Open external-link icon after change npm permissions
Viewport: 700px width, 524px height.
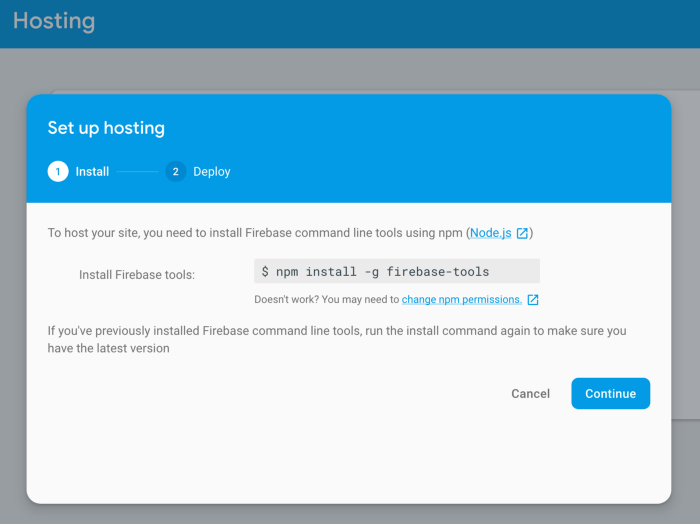tap(533, 299)
